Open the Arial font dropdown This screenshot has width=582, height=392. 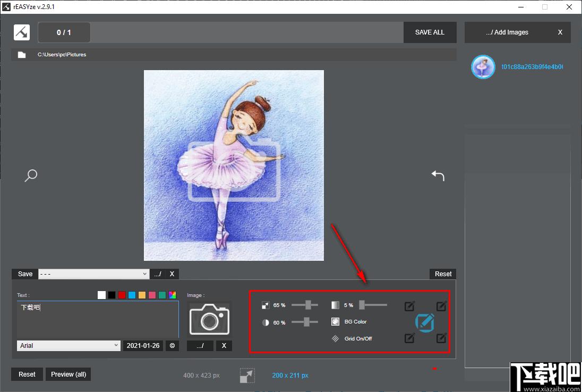[69, 346]
